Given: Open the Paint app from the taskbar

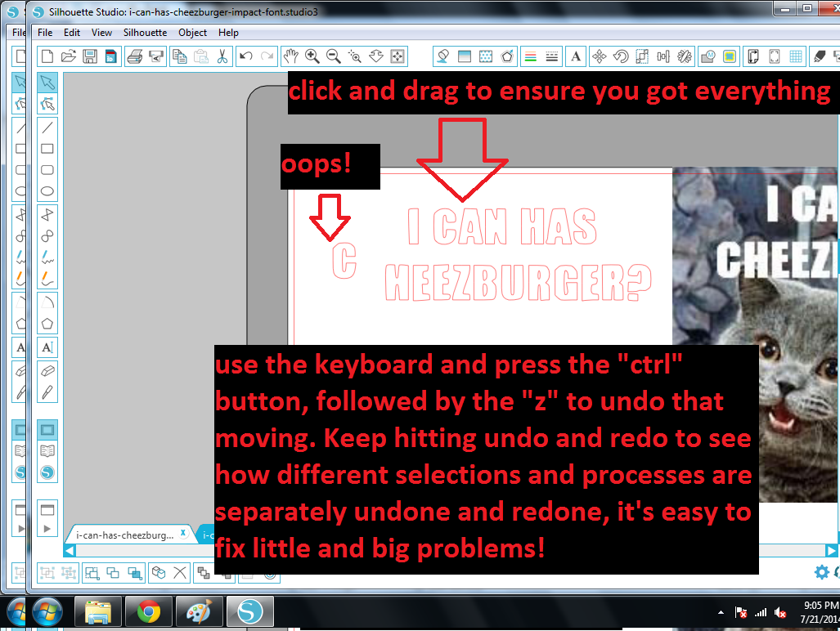Looking at the screenshot, I should [x=200, y=611].
